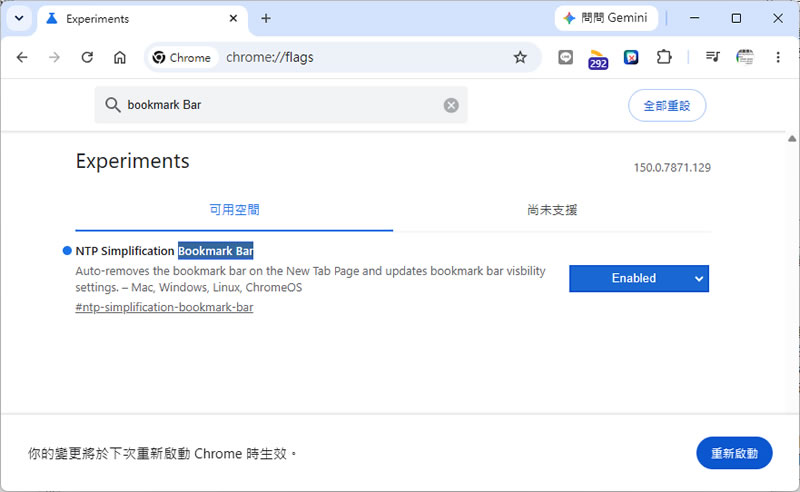Viewport: 800px width, 492px height.
Task: Open the home page
Action: click(119, 57)
